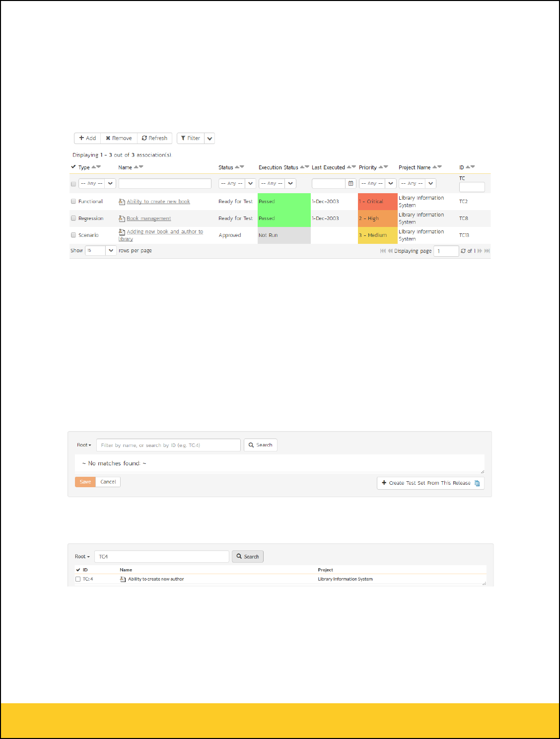
Task: Click Search button next to TC4
Action: 248,557
